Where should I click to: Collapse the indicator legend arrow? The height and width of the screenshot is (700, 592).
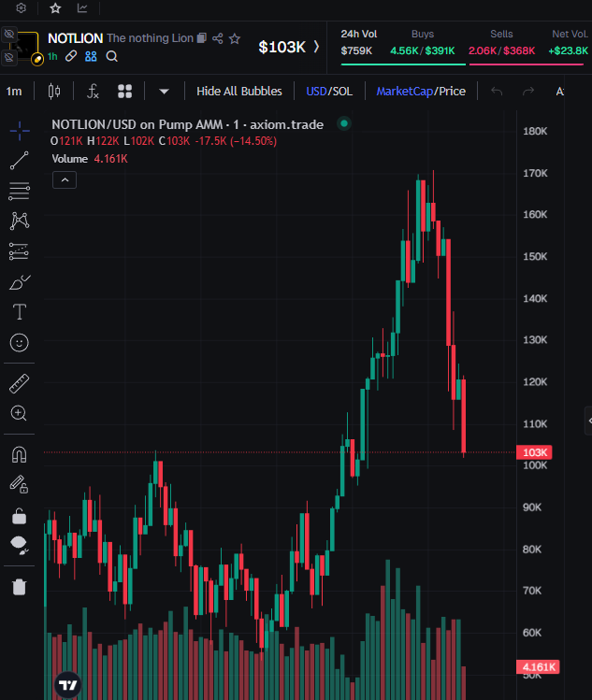coord(65,180)
